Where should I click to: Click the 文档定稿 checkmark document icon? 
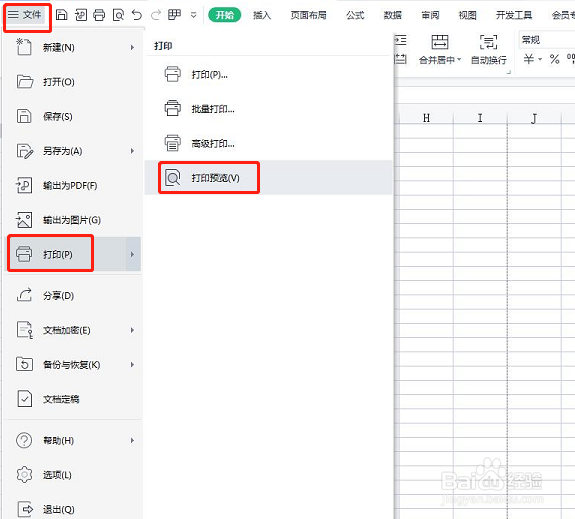pos(25,399)
